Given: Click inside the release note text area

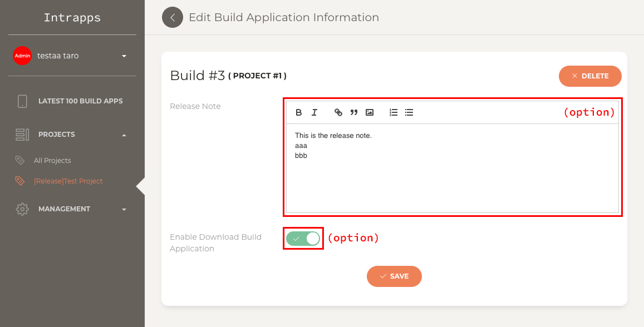Looking at the screenshot, I should pyautogui.click(x=452, y=168).
